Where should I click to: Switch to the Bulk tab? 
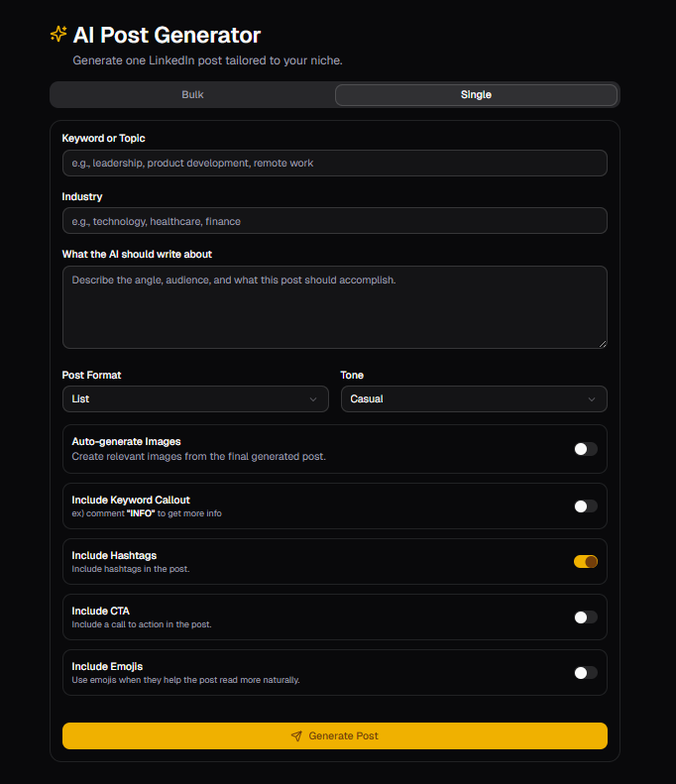click(192, 95)
